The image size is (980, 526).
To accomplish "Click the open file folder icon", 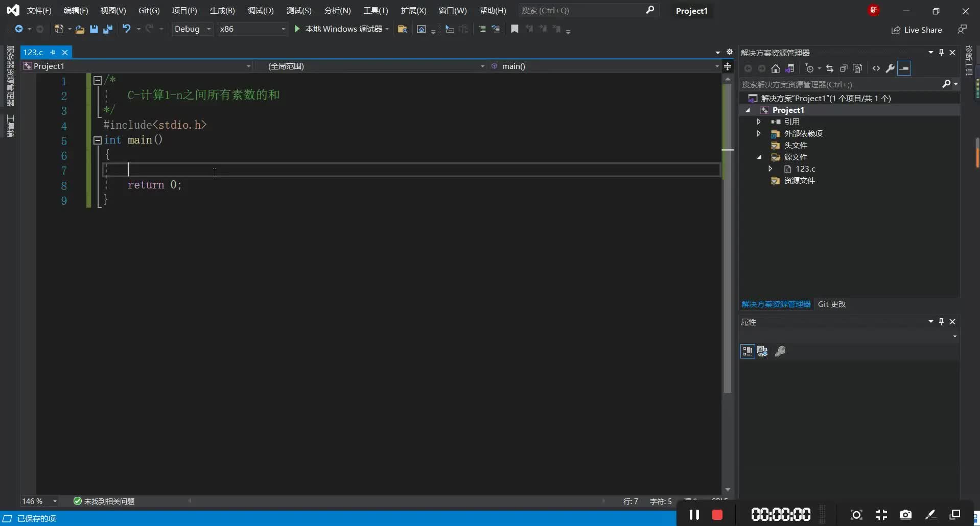I will click(x=80, y=30).
